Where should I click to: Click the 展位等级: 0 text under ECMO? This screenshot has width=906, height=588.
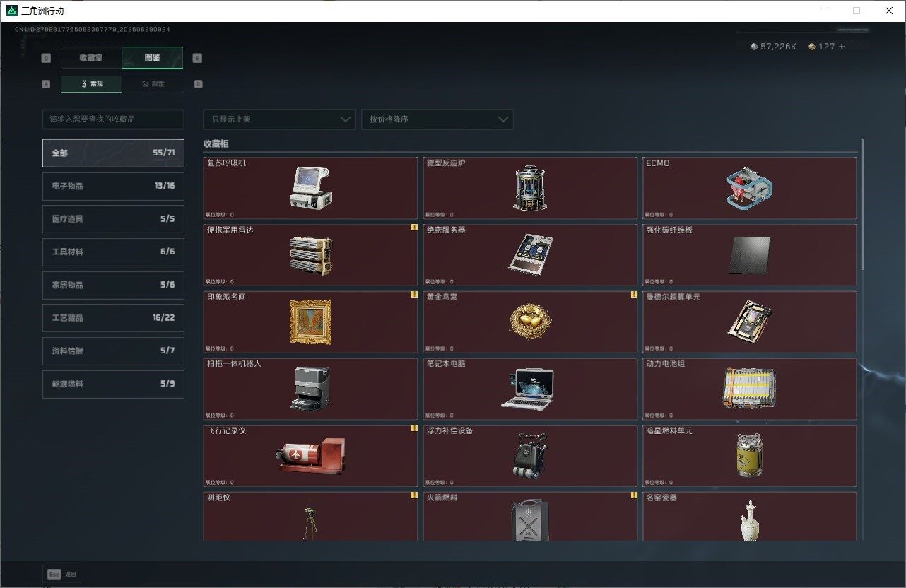pos(659,215)
